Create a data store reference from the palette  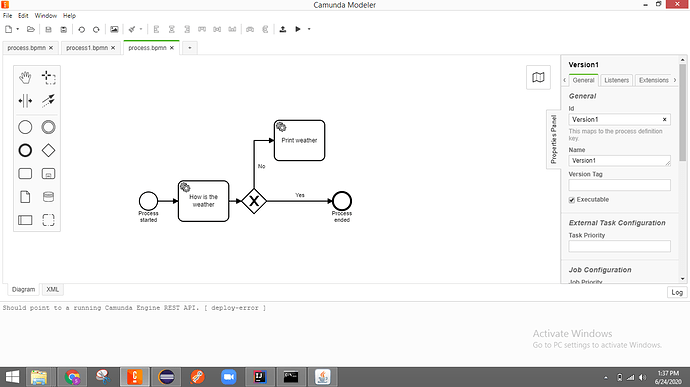[48, 197]
